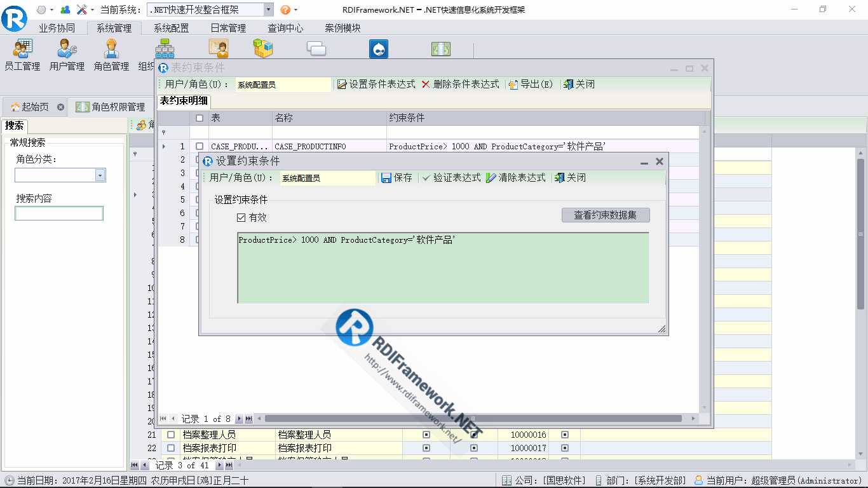This screenshot has height=488, width=868.
Task: Click the organization chart ribbon icon
Action: pyautogui.click(x=165, y=49)
